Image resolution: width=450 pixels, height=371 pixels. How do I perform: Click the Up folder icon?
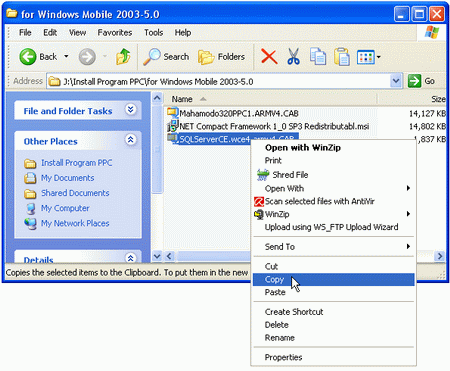point(123,57)
